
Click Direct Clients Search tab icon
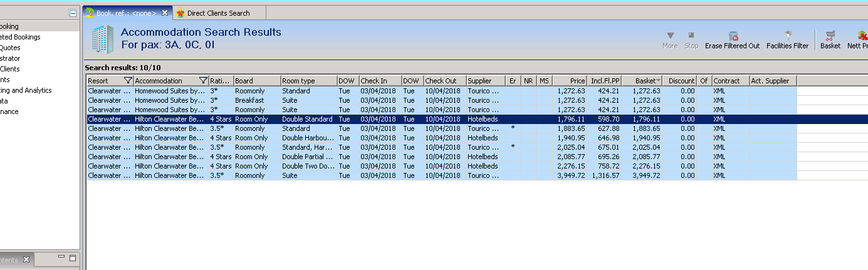[180, 13]
